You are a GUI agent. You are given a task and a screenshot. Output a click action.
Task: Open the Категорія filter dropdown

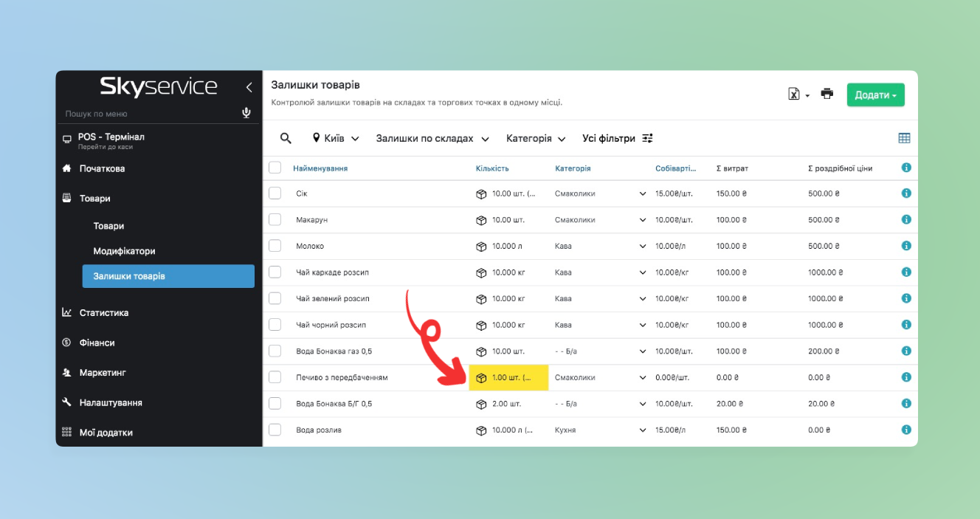(x=536, y=138)
